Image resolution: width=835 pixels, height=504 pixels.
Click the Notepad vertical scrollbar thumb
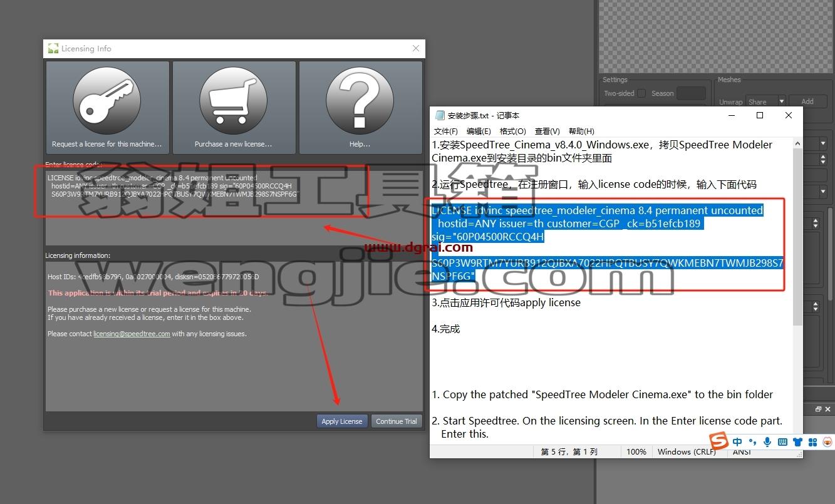(x=797, y=237)
